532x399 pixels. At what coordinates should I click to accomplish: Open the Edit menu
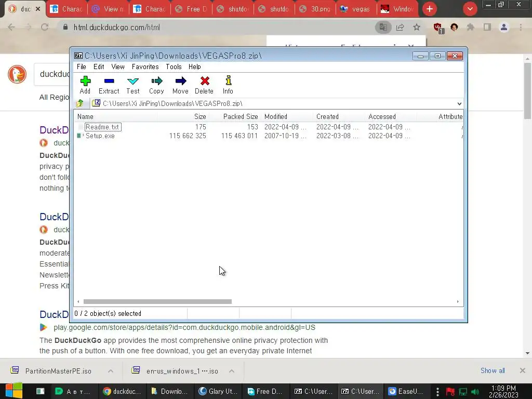99,67
